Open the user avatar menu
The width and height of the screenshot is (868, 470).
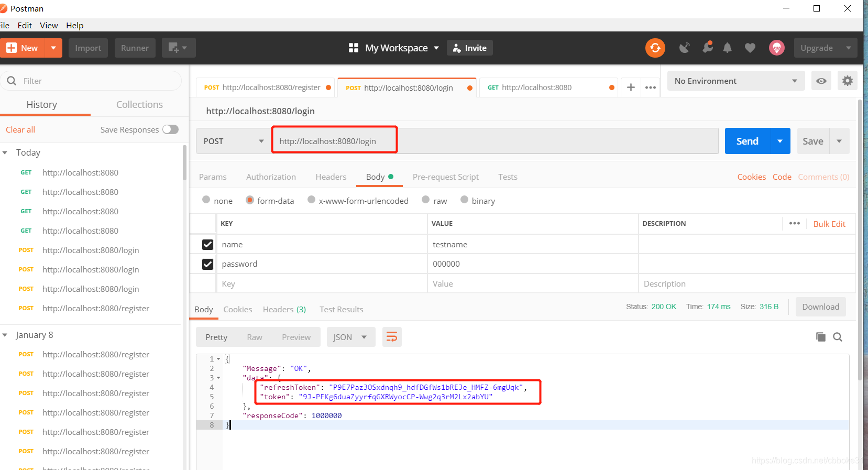pos(776,48)
